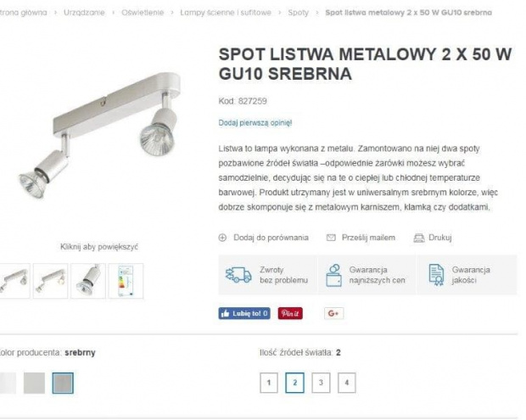Choose the selected silver color swatch
Viewport: 526px width, 420px height.
click(x=63, y=384)
